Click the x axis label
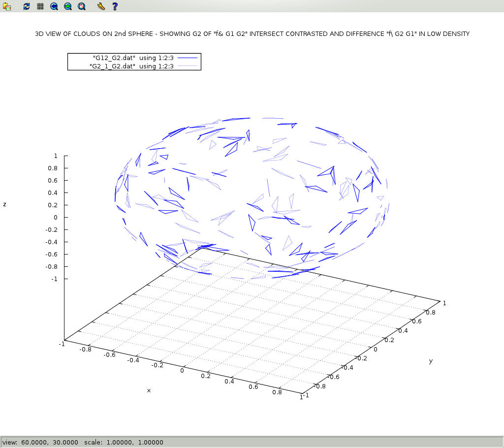This screenshot has width=504, height=448. coord(149,390)
